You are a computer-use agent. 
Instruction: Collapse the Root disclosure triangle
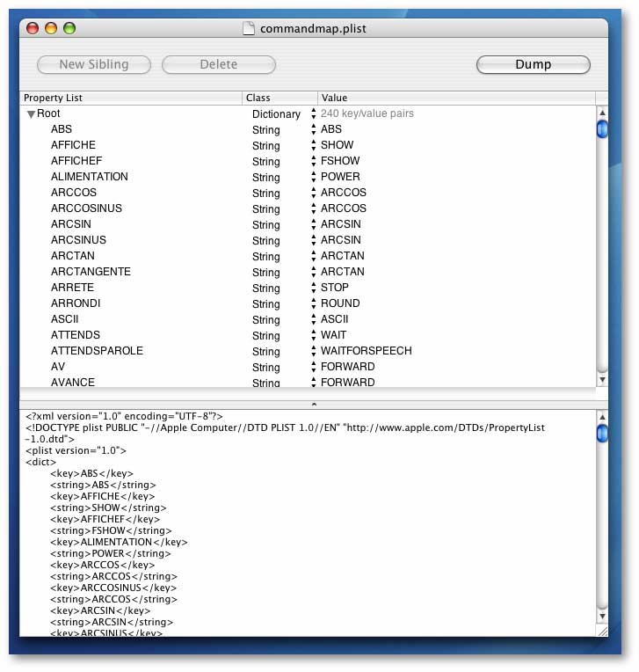click(31, 114)
